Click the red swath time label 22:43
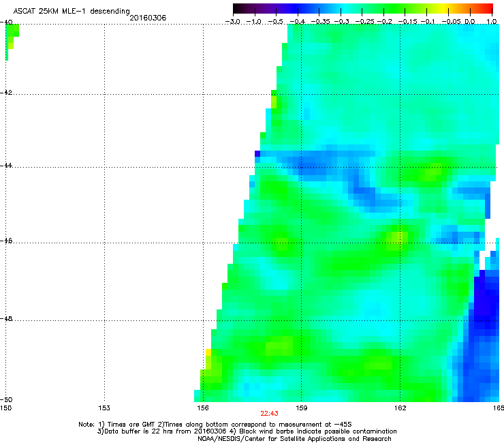Image resolution: width=504 pixels, height=443 pixels. click(x=269, y=414)
